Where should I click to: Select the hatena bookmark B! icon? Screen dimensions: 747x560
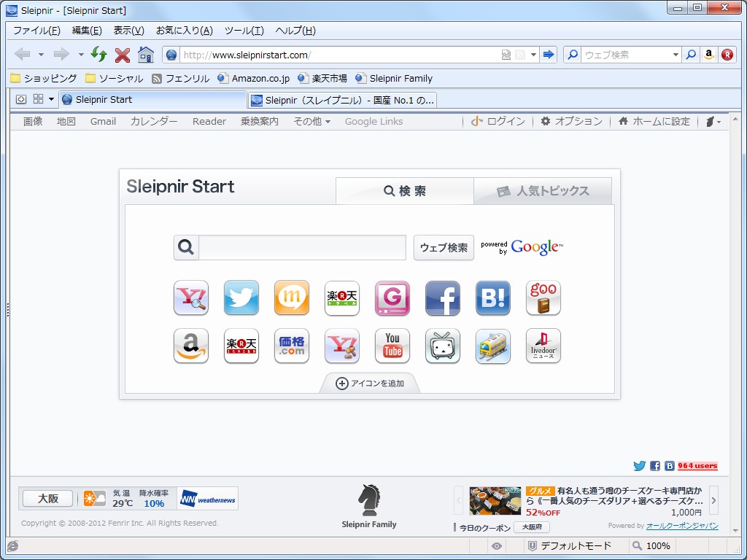tap(492, 297)
